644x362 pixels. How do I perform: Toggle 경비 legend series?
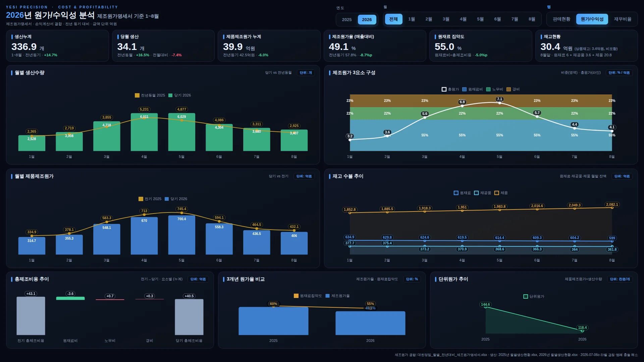click(x=513, y=89)
